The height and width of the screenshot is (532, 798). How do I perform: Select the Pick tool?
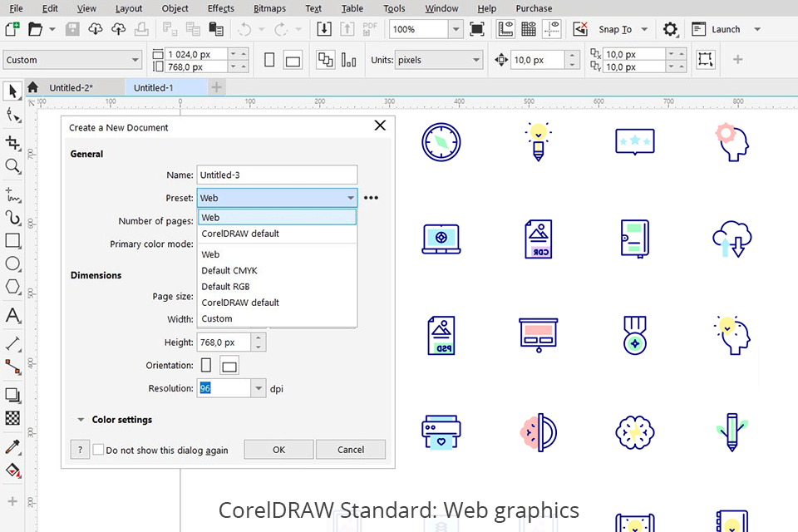12,91
